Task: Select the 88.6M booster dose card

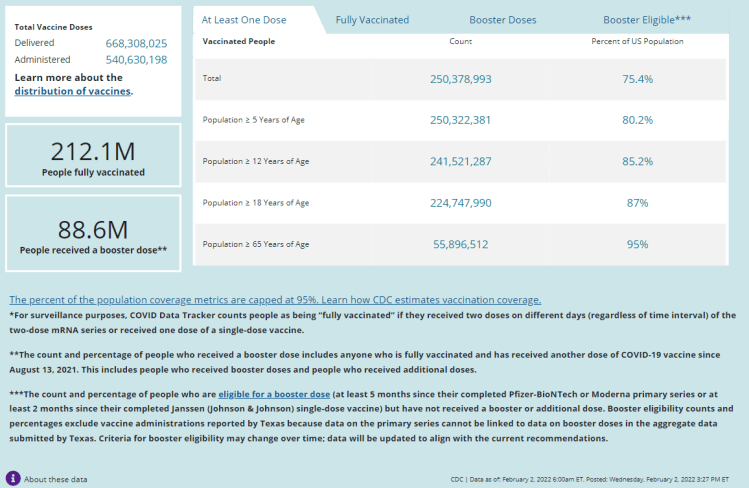Action: [93, 233]
